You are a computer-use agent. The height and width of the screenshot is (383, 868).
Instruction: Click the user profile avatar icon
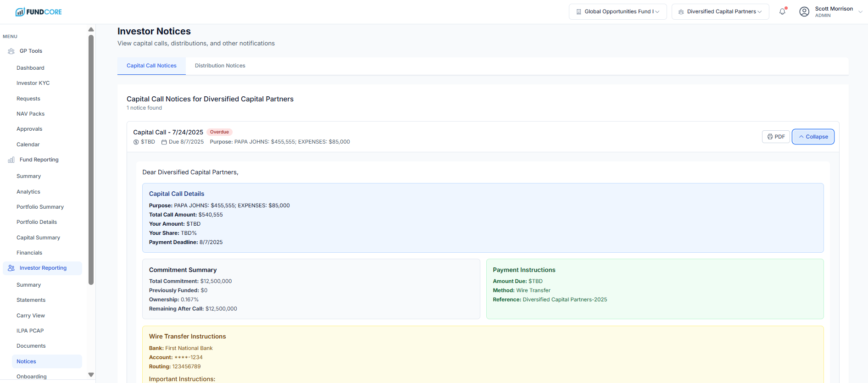[x=804, y=12]
